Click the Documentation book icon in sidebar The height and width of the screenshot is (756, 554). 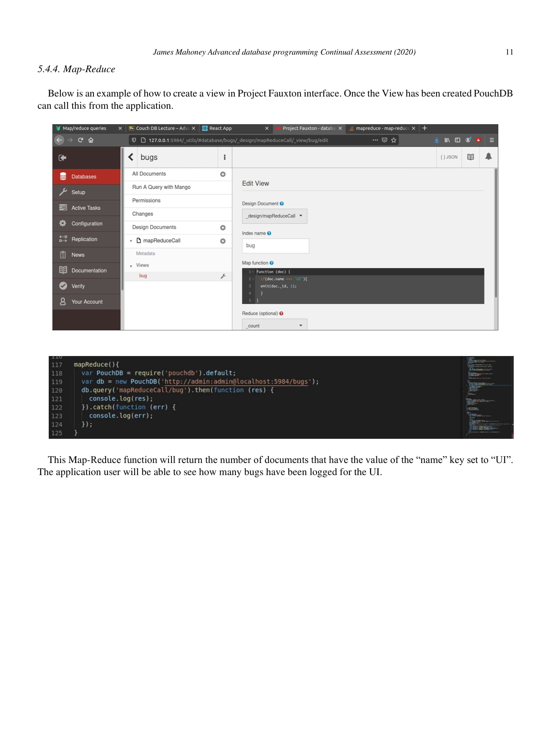click(63, 270)
